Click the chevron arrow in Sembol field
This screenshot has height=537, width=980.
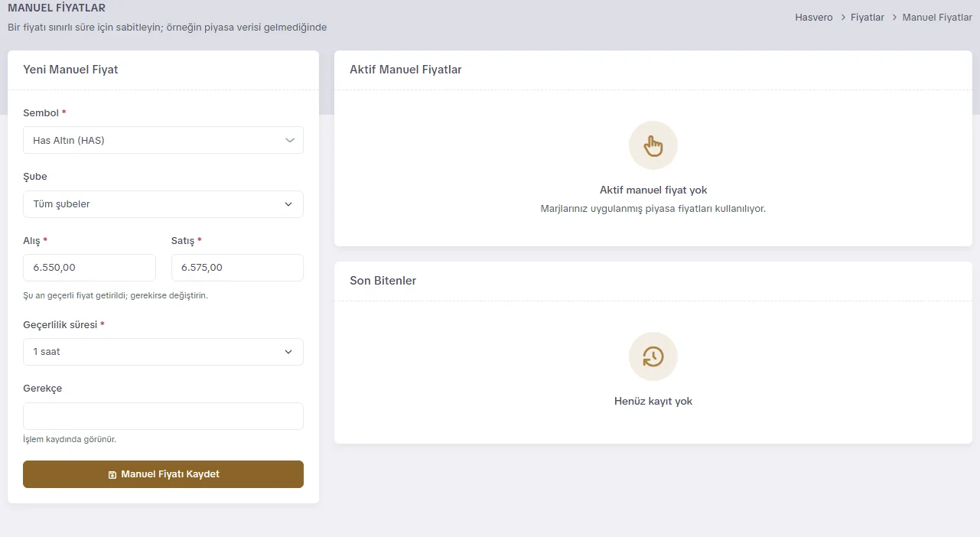[289, 141]
